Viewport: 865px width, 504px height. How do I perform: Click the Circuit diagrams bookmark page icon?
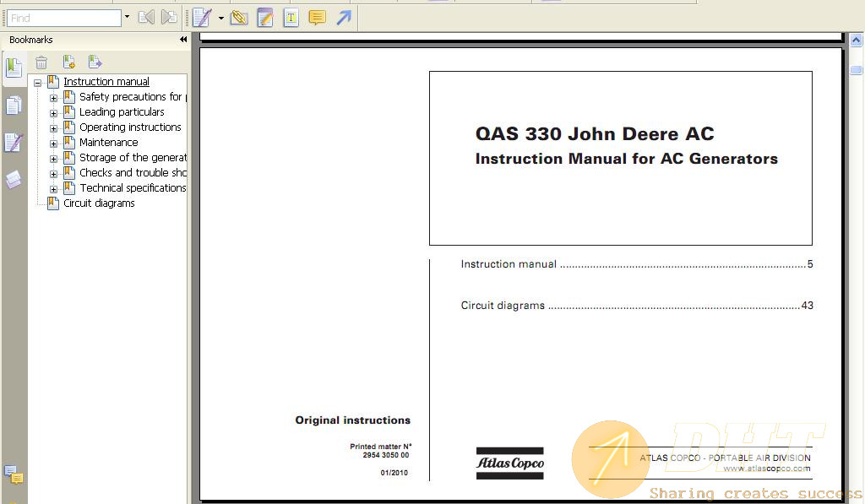pos(53,203)
